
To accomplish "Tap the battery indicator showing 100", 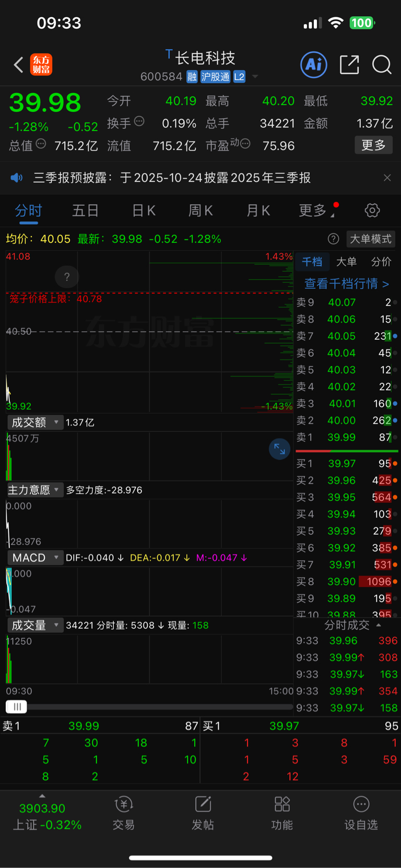I will click(362, 23).
